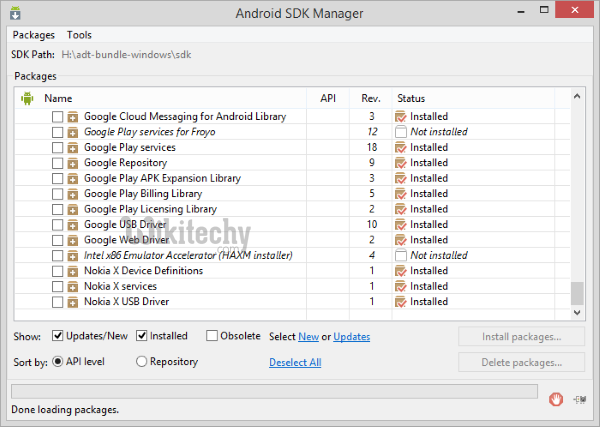Click package icon beside Google Repository

pyautogui.click(x=73, y=163)
